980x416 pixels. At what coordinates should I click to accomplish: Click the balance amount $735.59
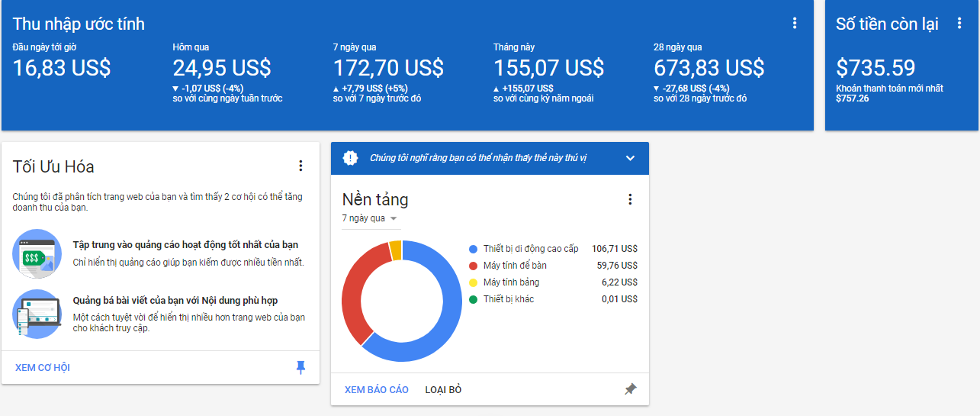click(876, 68)
